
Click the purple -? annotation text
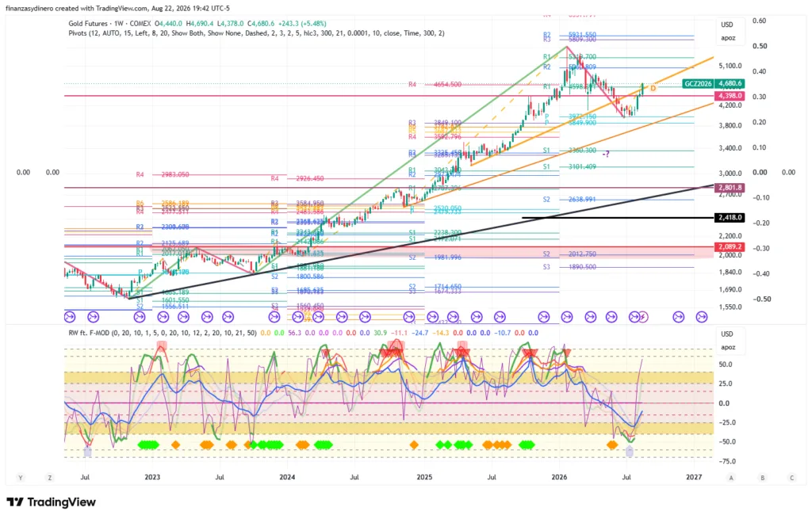(605, 155)
